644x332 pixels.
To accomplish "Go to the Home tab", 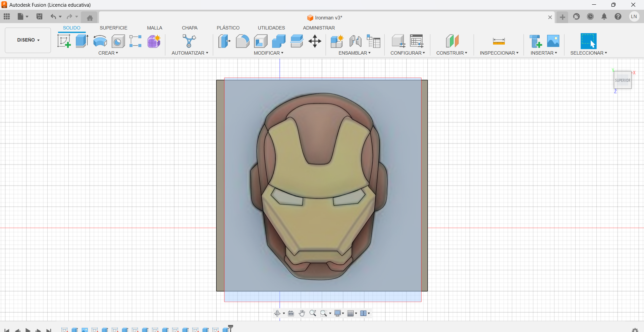I will coord(90,17).
